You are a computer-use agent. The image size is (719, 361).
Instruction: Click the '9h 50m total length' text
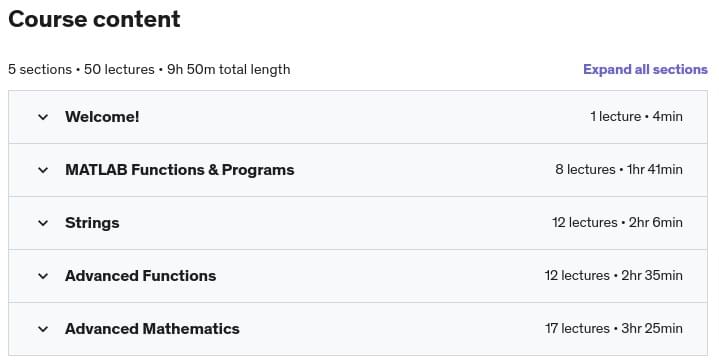pyautogui.click(x=228, y=69)
